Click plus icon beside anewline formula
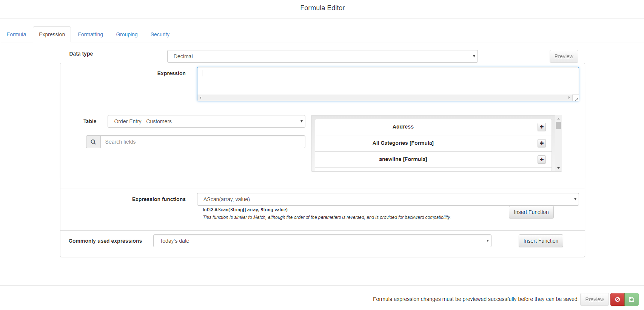Viewport: 644px width, 310px height. coord(541,160)
